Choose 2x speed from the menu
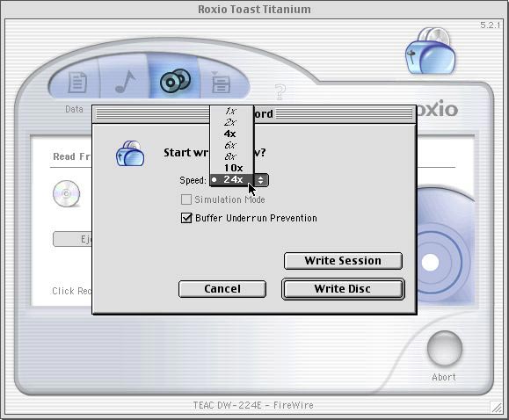The image size is (509, 420). pyautogui.click(x=231, y=122)
